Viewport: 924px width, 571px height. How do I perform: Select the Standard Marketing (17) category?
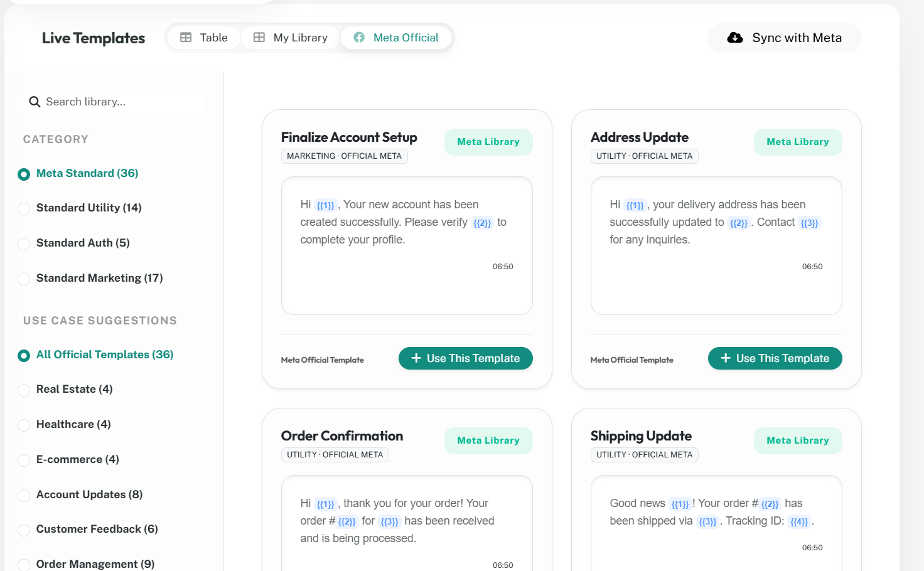24,279
